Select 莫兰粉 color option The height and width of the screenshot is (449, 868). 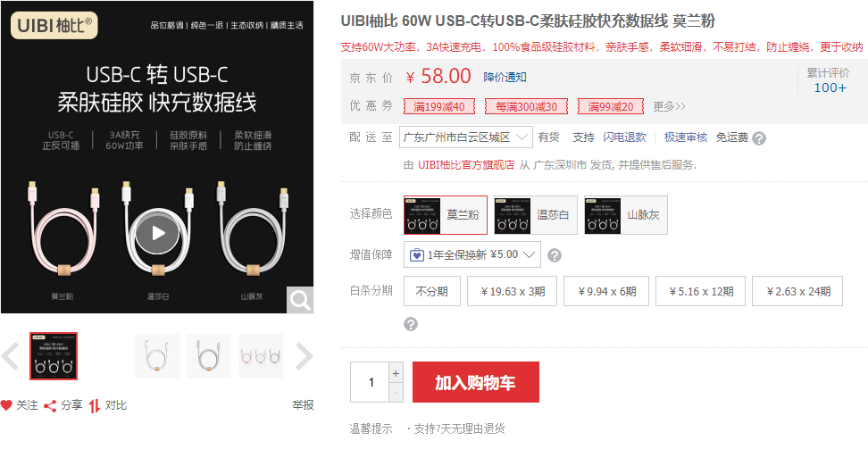tap(446, 215)
